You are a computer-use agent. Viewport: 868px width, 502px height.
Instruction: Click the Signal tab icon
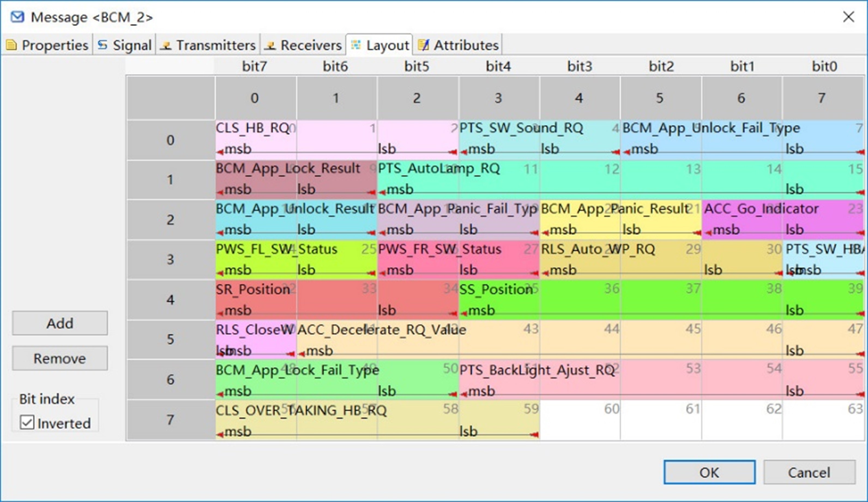[102, 45]
